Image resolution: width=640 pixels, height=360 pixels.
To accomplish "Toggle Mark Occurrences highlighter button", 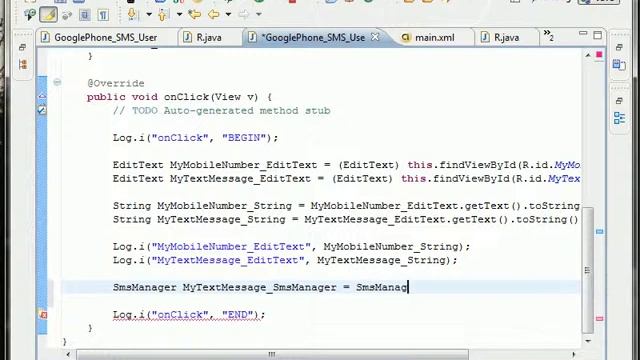I will coord(49,15).
